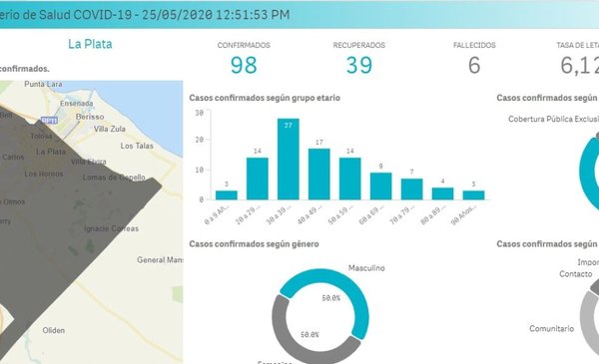
Task: Select the 40 a 49 age bar
Action: (319, 174)
